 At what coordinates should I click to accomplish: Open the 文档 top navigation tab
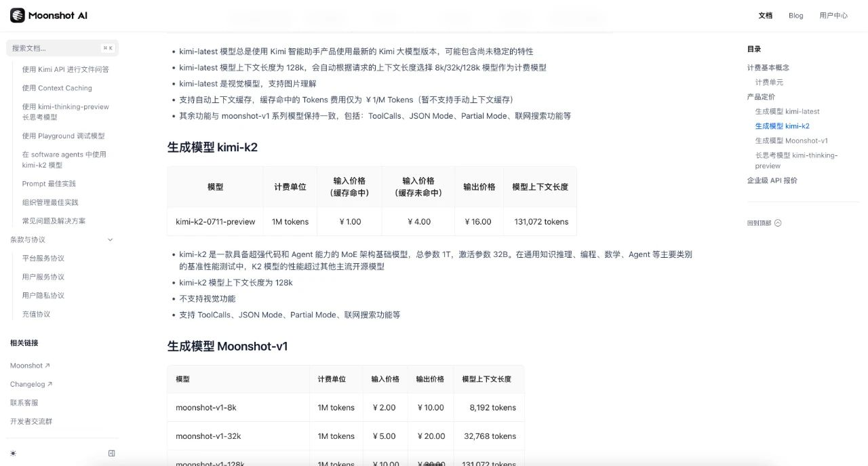[766, 16]
